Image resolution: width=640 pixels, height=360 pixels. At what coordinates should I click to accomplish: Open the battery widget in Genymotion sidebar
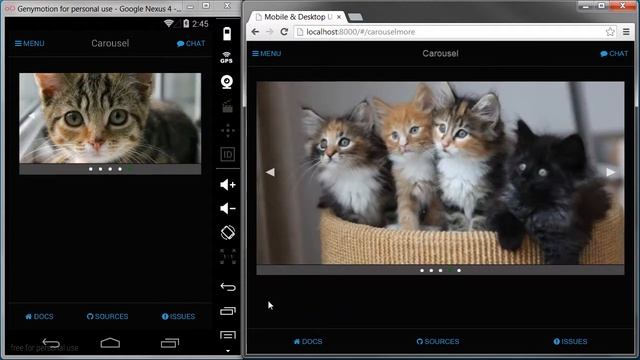click(227, 33)
